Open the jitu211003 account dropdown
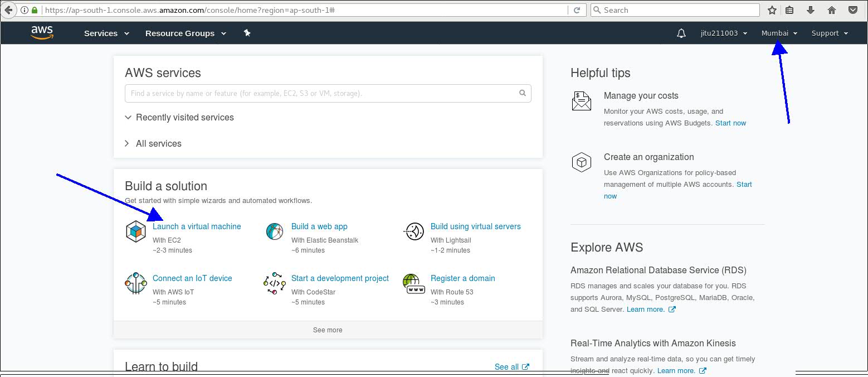The height and width of the screenshot is (377, 868). click(x=724, y=33)
